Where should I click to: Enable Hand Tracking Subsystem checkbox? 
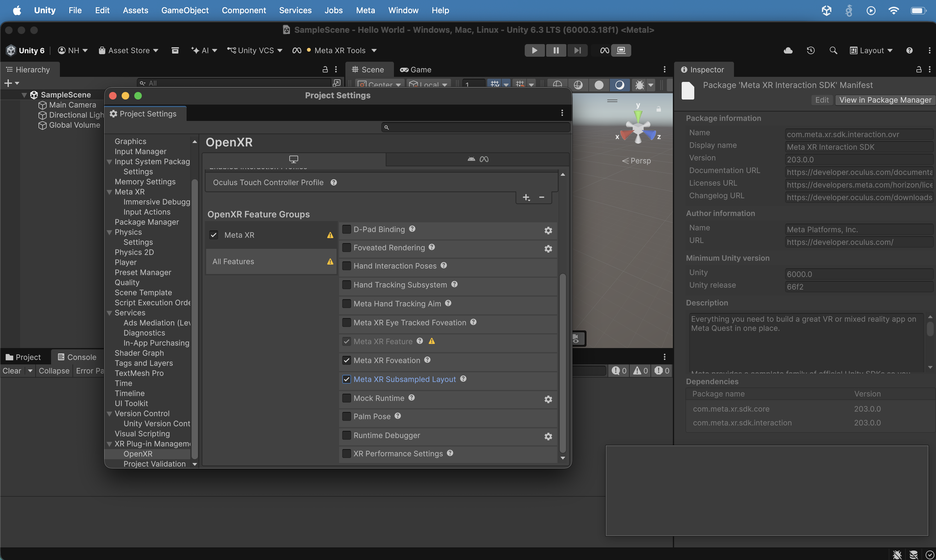click(346, 284)
